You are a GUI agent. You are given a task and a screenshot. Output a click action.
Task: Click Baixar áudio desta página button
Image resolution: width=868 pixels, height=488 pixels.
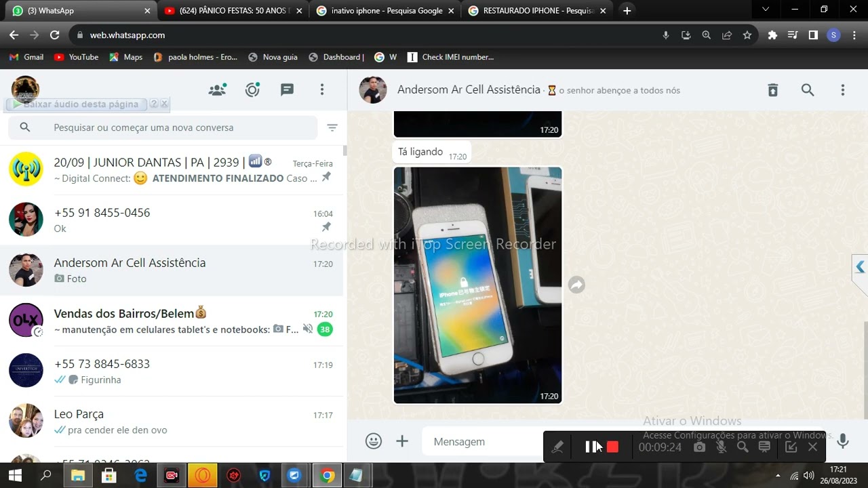[76, 104]
